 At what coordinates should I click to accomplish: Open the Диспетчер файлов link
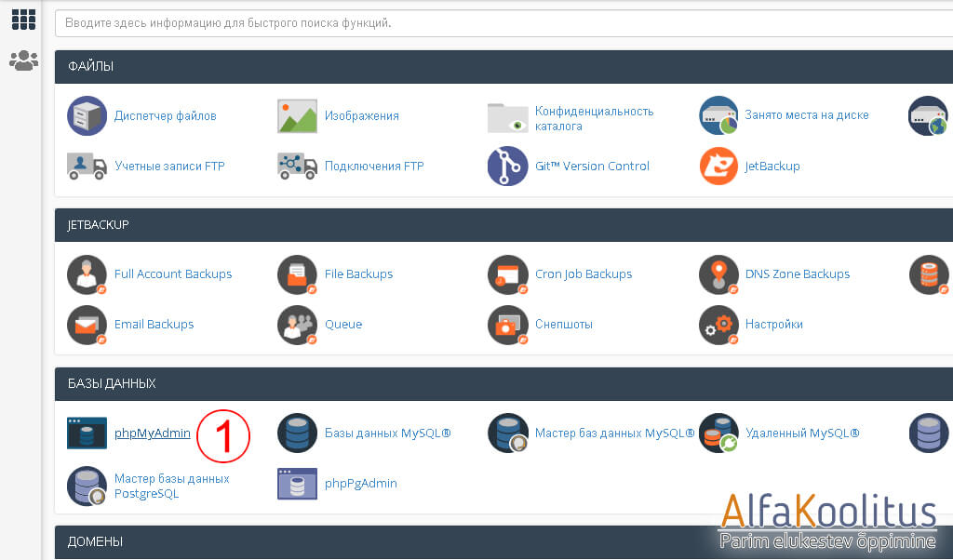tap(166, 116)
